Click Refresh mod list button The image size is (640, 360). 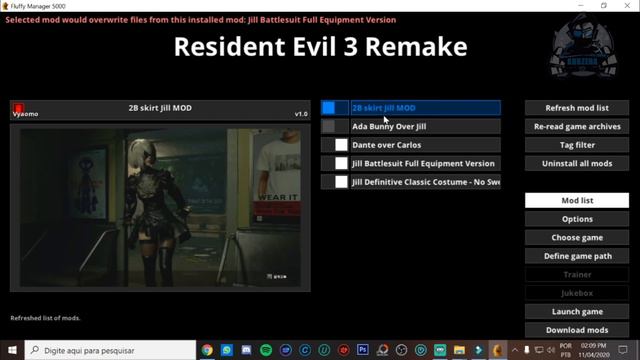point(577,108)
